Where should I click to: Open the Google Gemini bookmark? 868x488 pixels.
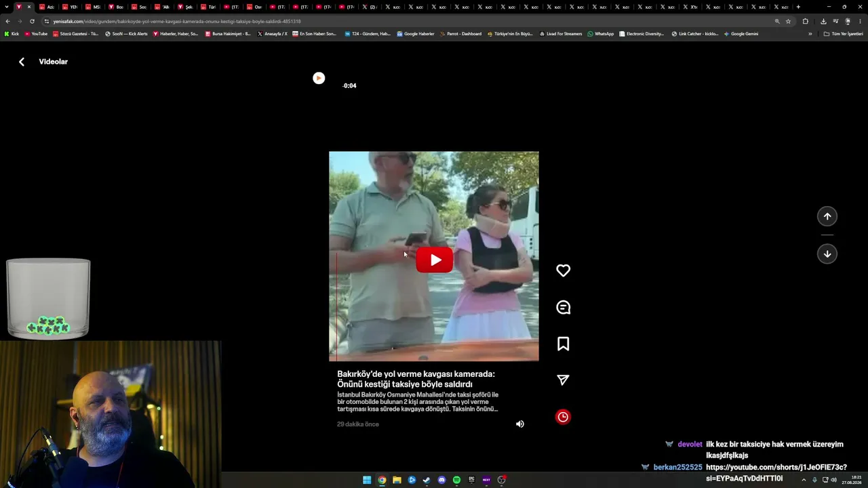click(741, 34)
